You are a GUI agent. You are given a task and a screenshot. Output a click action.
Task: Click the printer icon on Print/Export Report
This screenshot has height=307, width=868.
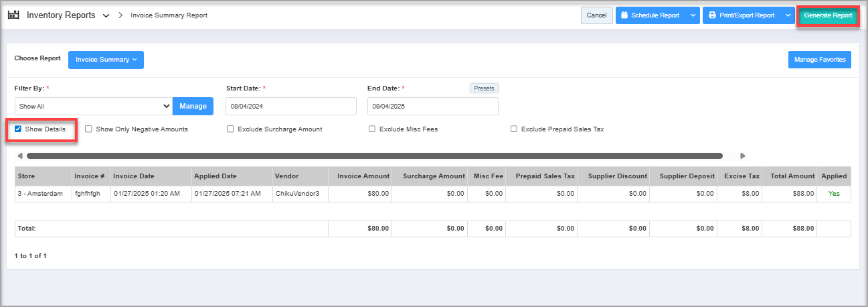[x=711, y=15]
